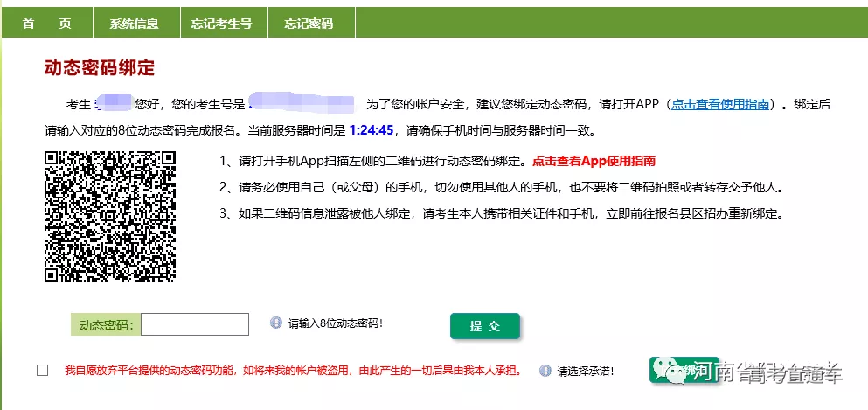
Task: Open the 忘记密码 navigation item
Action: pyautogui.click(x=309, y=24)
